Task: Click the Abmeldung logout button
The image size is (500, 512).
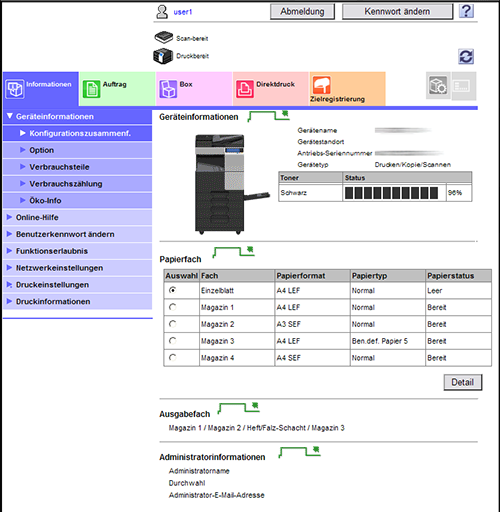Action: click(302, 12)
